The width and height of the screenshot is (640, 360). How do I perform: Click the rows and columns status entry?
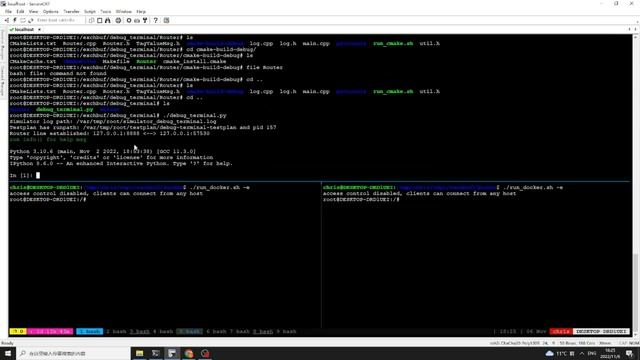577,343
